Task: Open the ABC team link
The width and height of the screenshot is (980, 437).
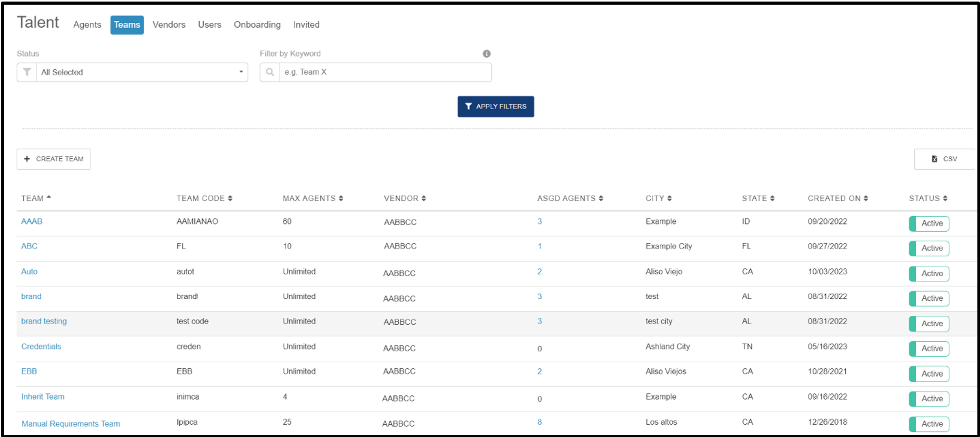Action: coord(29,246)
